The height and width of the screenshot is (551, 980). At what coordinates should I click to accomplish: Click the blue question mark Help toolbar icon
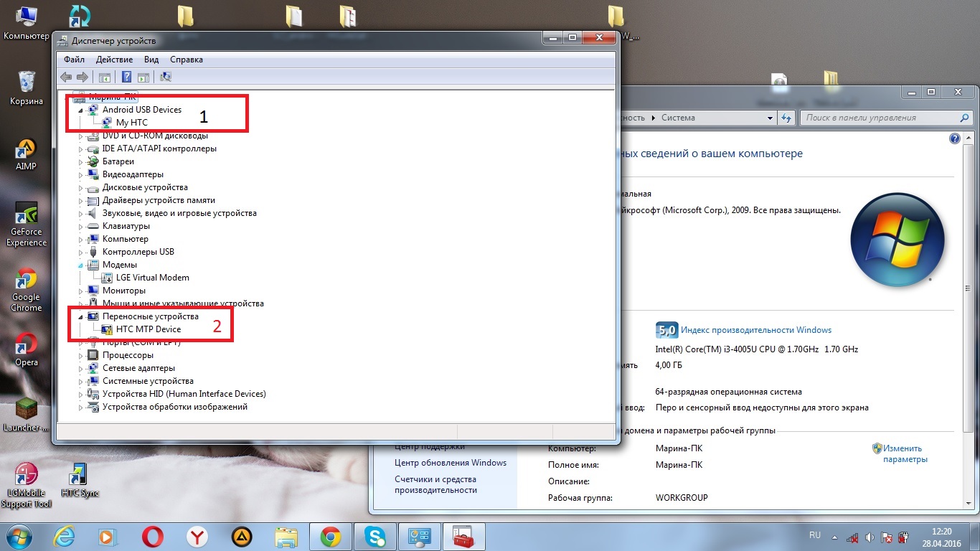126,77
